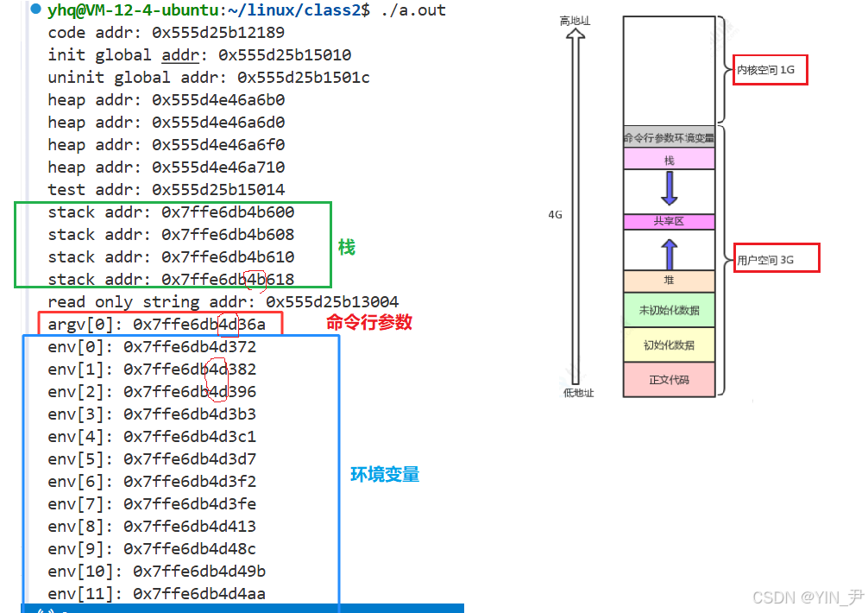868x613 pixels.
Task: Click the blue command status dot beside the prompt
Action: pyautogui.click(x=36, y=9)
